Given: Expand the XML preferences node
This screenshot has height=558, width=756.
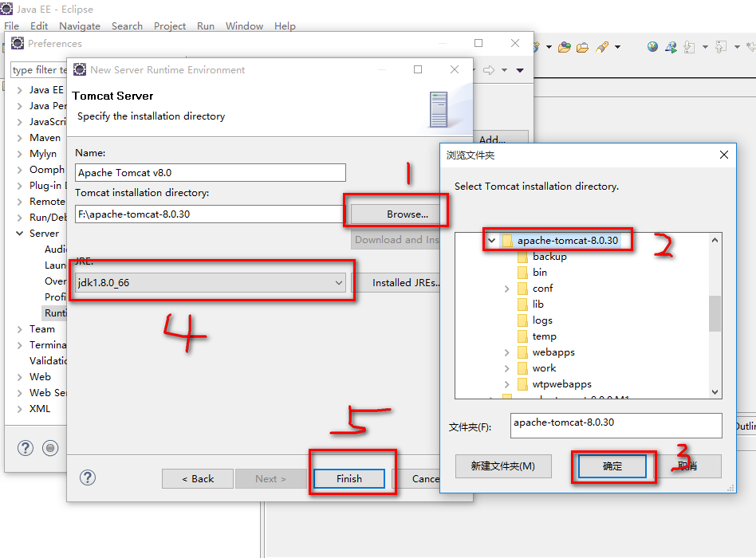Looking at the screenshot, I should 20,409.
